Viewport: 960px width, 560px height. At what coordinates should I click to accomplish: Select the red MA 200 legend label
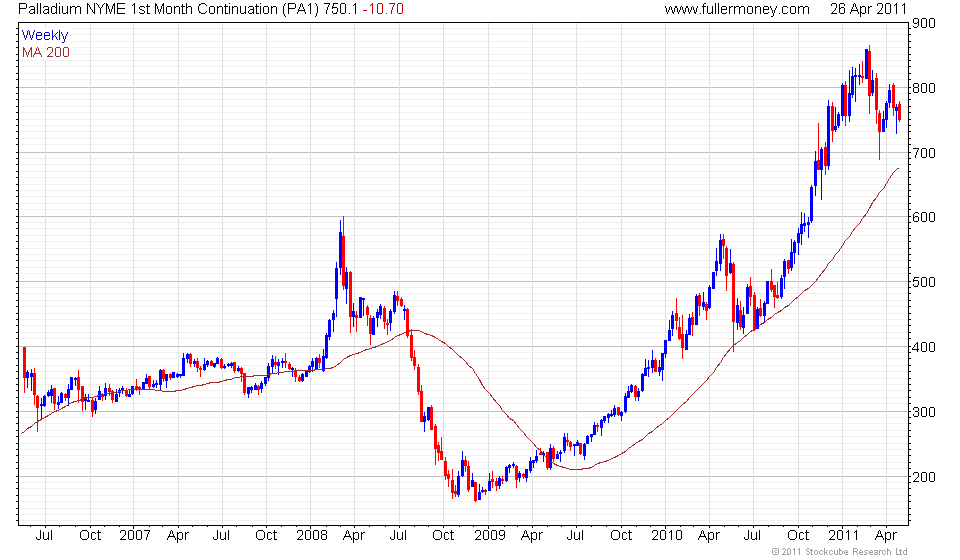pos(46,53)
